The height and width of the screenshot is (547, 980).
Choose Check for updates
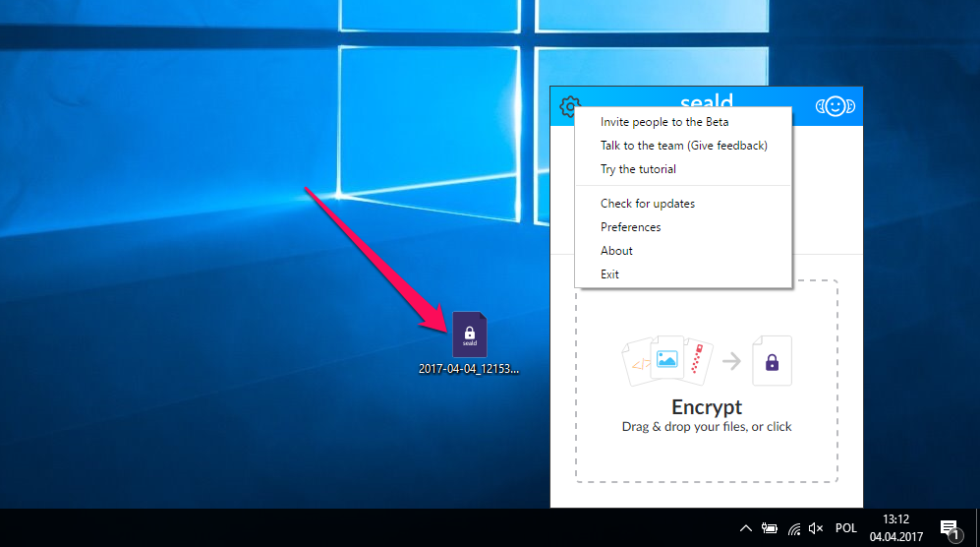pyautogui.click(x=683, y=204)
